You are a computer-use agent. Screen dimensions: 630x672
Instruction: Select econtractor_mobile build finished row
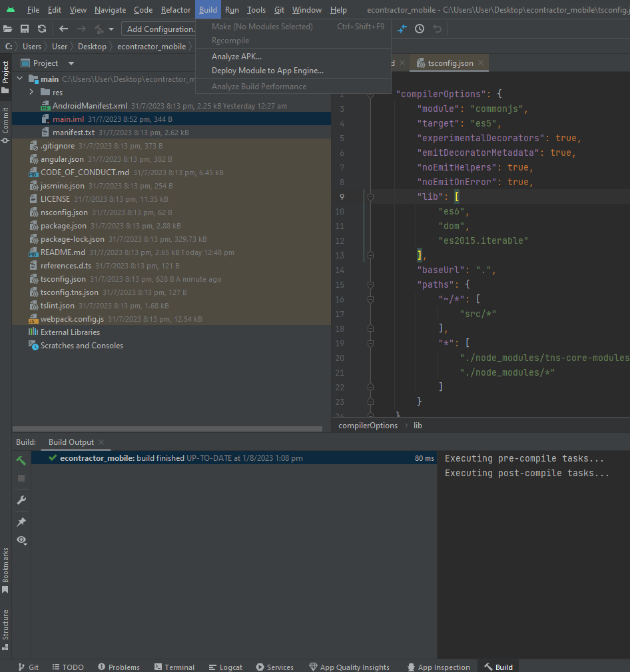(234, 458)
